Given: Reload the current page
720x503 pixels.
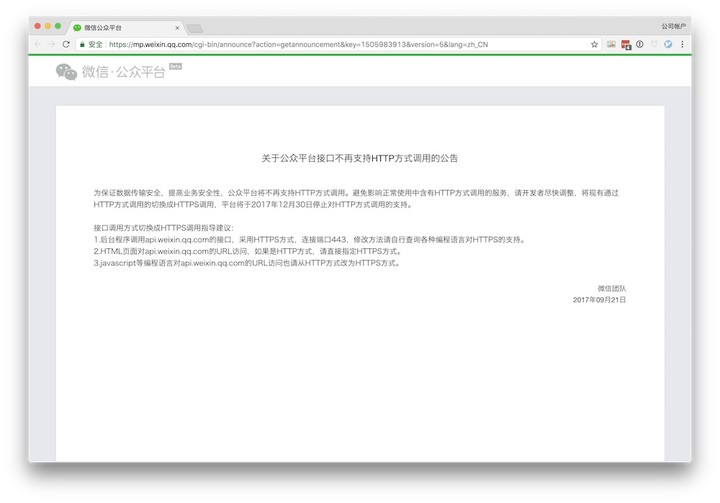Looking at the screenshot, I should (x=66, y=44).
